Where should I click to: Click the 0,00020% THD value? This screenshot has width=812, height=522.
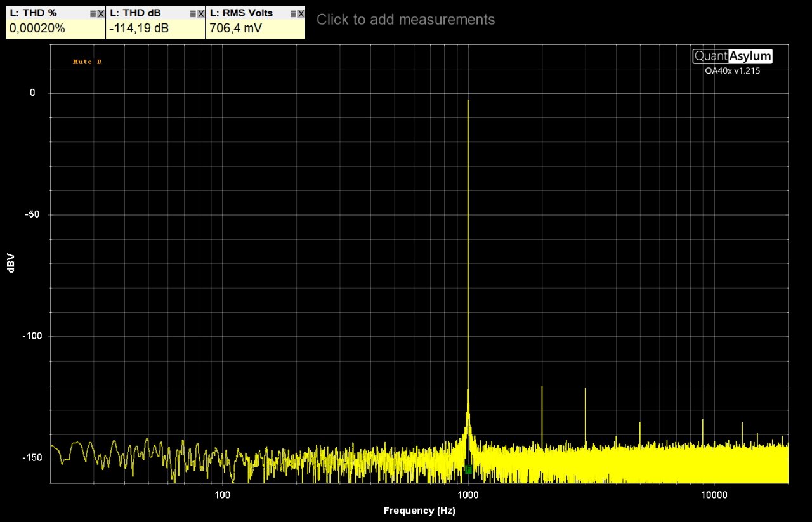37,29
